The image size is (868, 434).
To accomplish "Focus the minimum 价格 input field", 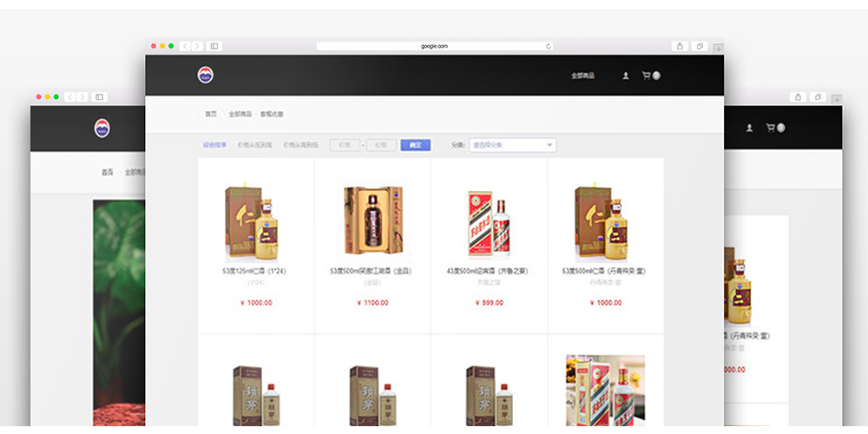I will [345, 145].
